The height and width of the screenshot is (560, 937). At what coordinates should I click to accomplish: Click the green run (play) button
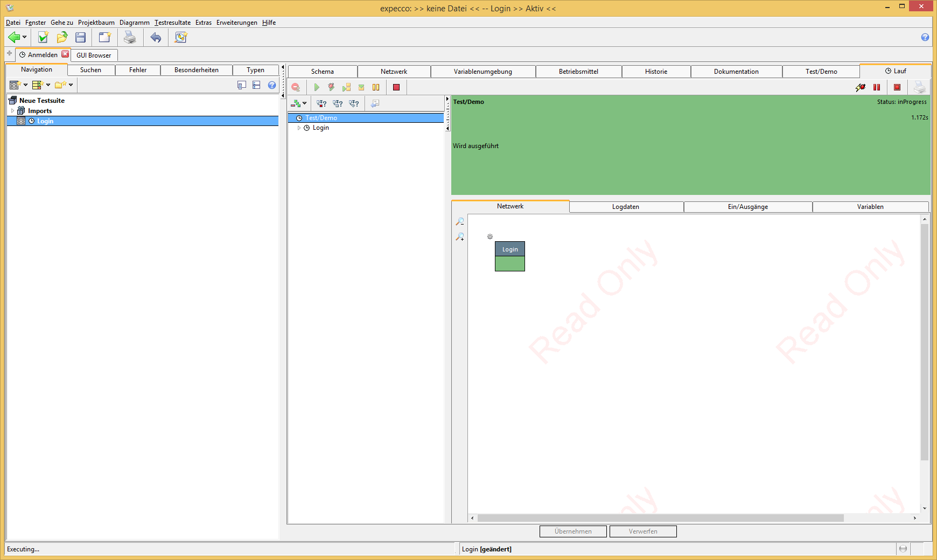(x=317, y=87)
